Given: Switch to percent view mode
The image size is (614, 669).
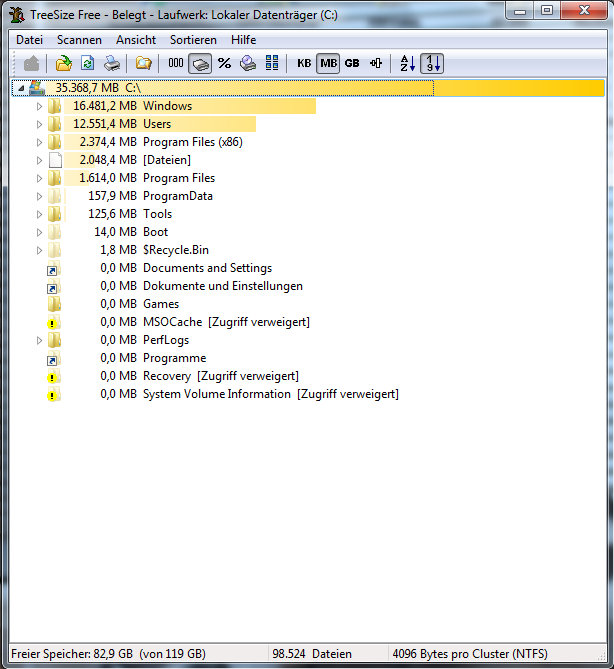Looking at the screenshot, I should (224, 63).
